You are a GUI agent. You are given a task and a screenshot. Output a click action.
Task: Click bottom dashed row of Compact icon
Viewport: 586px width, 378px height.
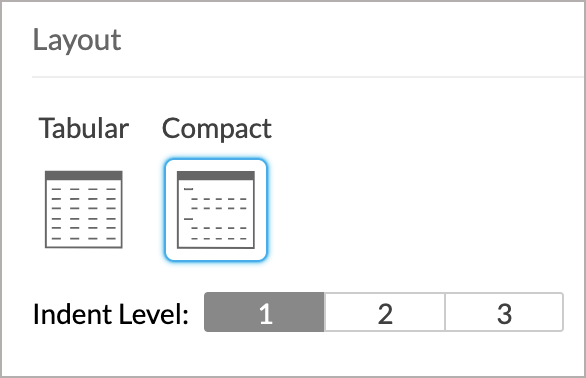click(219, 238)
